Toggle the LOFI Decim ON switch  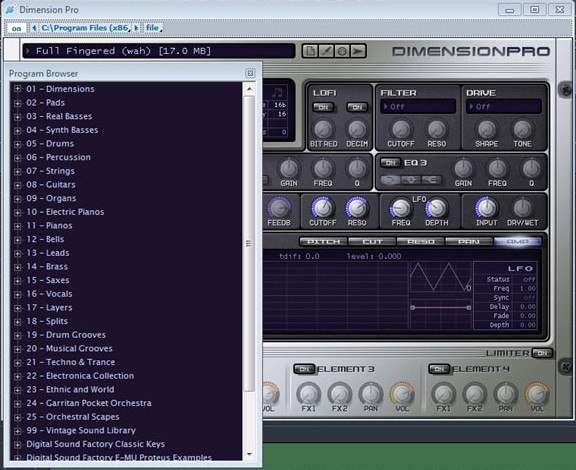pos(357,107)
